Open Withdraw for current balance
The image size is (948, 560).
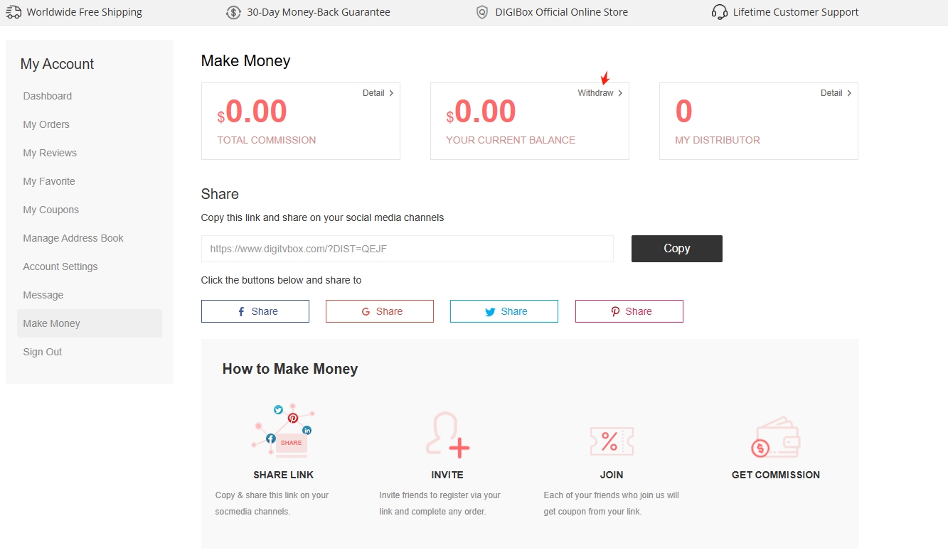600,93
